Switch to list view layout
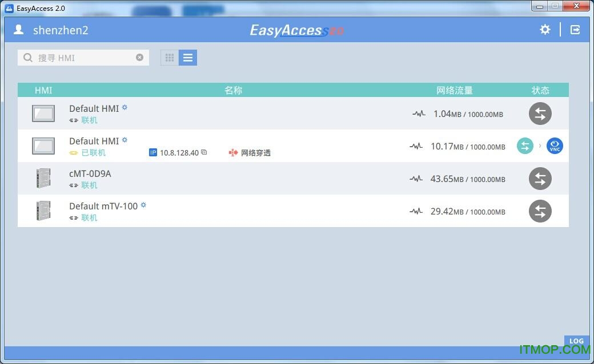This screenshot has width=594, height=364. pyautogui.click(x=188, y=57)
